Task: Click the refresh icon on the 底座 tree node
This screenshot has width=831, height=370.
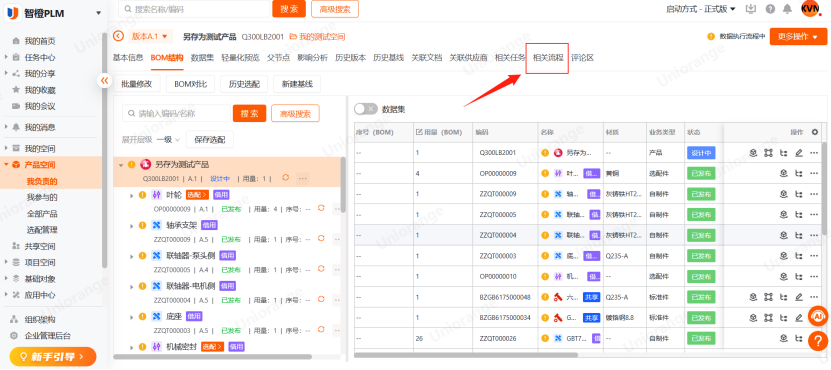Action: [321, 330]
